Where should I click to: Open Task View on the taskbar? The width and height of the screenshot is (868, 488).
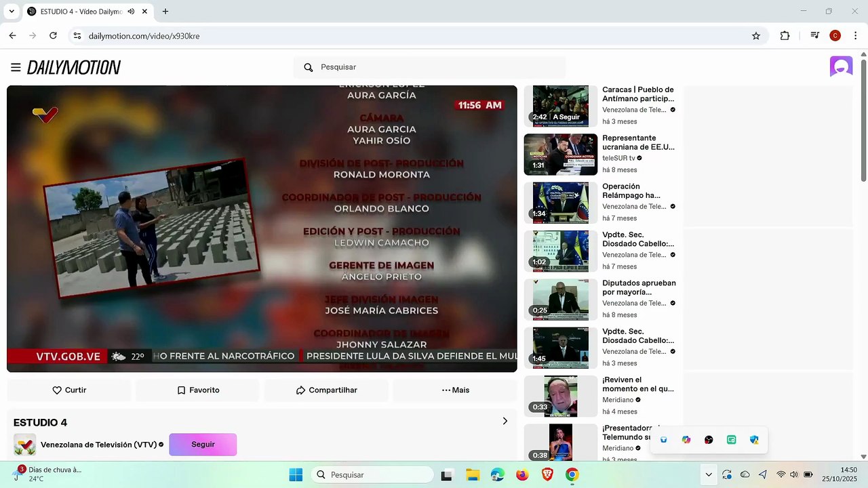point(447,475)
